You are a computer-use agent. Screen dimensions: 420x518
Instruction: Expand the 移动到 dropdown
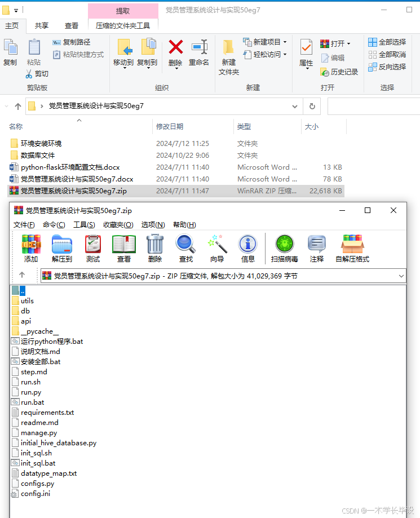click(x=125, y=68)
